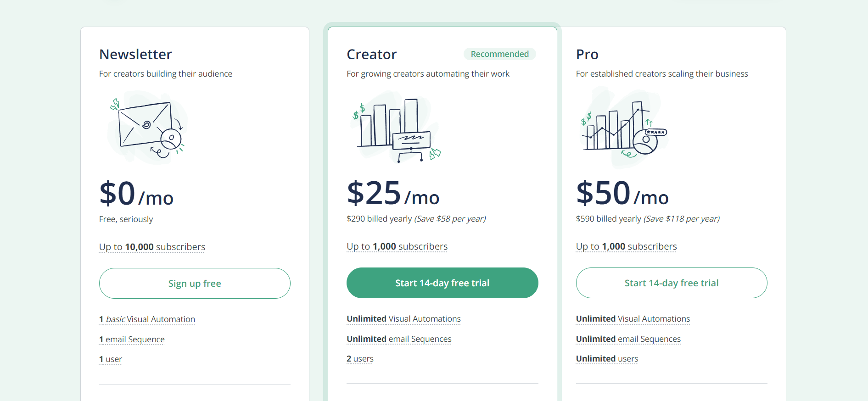This screenshot has width=868, height=401.
Task: Click the Sign up free button
Action: tap(195, 283)
